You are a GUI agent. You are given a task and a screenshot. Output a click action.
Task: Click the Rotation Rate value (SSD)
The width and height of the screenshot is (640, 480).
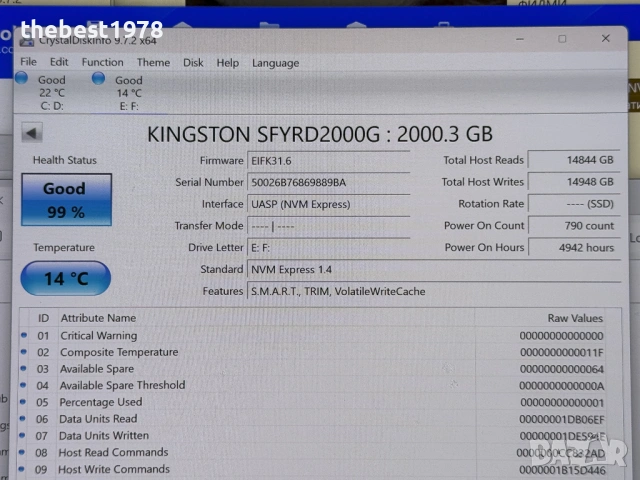click(574, 204)
